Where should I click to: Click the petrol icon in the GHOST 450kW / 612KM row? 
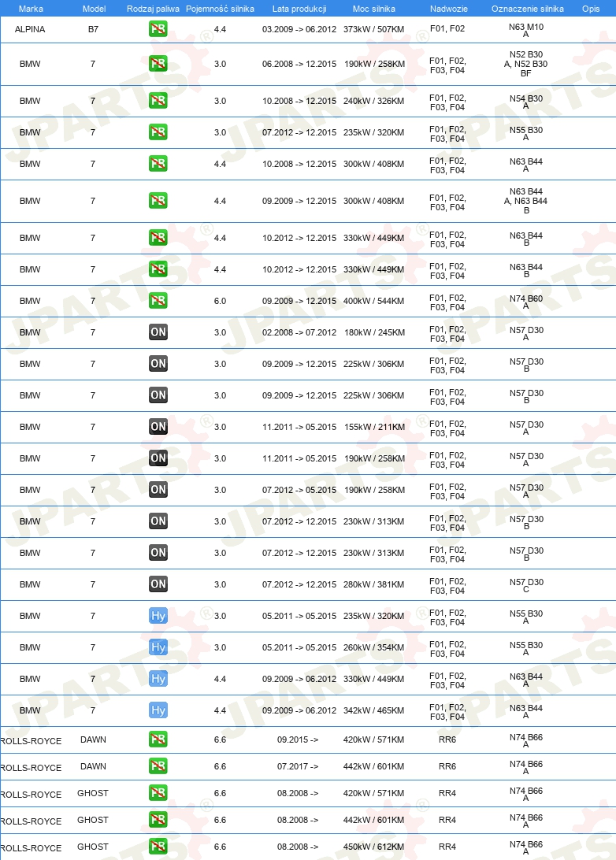[x=158, y=847]
